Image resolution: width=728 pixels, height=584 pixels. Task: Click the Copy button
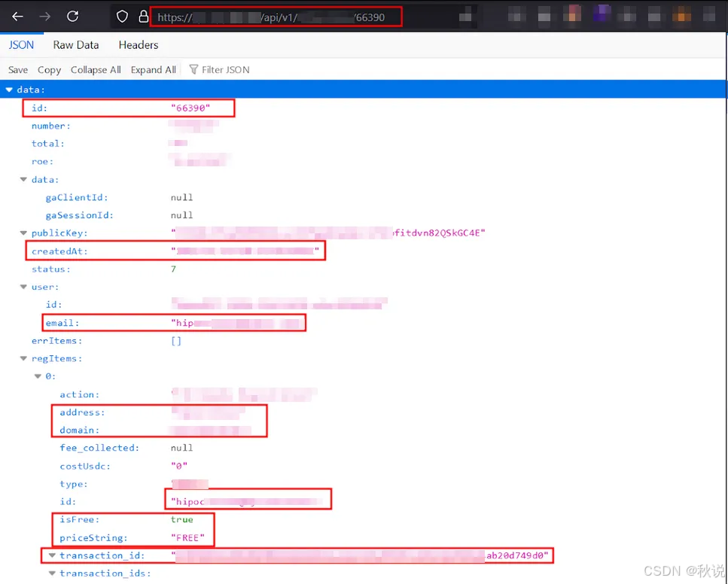(x=49, y=70)
